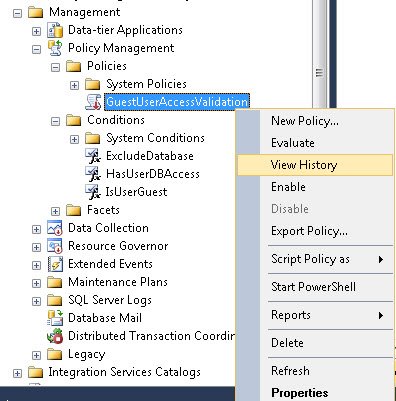Click the Management folder icon
The height and width of the screenshot is (401, 396).
(36, 13)
